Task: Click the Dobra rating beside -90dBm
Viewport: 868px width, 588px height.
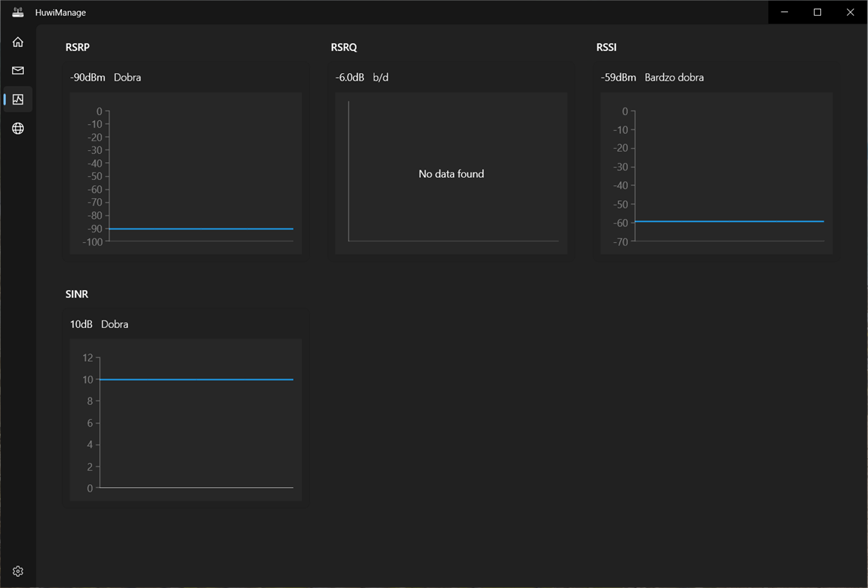Action: click(x=127, y=78)
